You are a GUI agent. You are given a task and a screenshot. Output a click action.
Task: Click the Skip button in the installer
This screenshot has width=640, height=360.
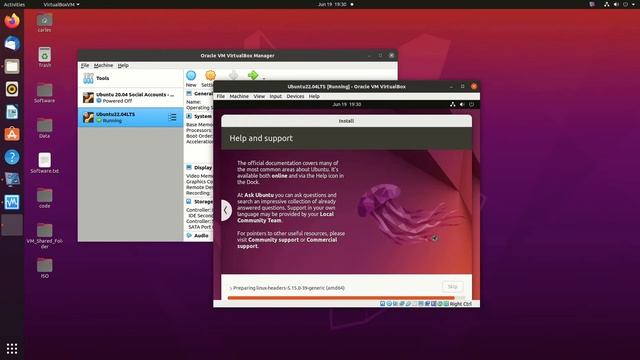click(x=452, y=287)
